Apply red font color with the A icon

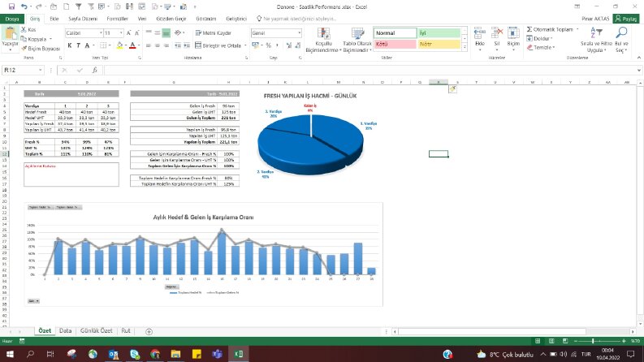click(x=132, y=45)
